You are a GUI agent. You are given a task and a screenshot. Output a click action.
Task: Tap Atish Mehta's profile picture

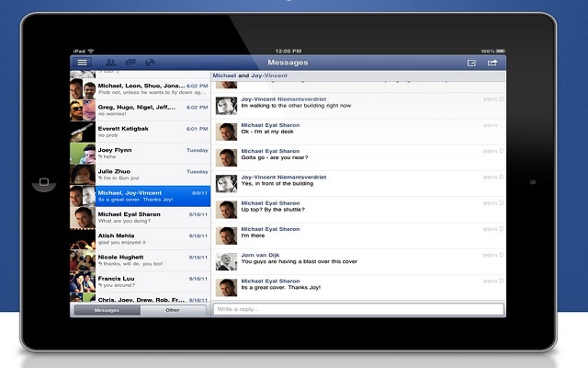tap(83, 239)
